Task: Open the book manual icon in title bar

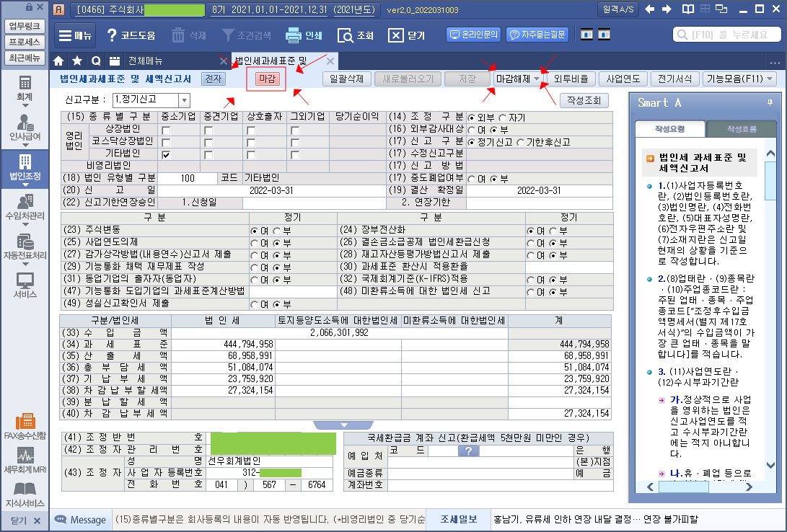Action: [x=687, y=9]
